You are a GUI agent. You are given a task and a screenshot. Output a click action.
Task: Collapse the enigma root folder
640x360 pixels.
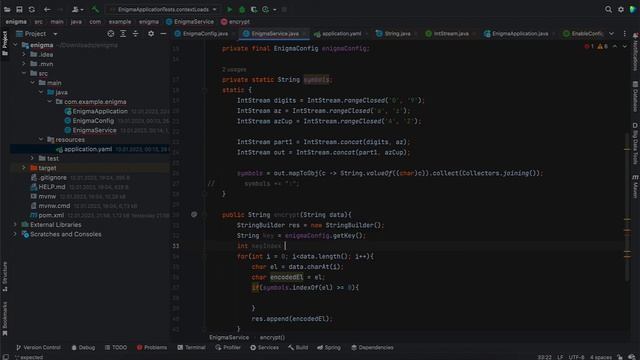16,45
